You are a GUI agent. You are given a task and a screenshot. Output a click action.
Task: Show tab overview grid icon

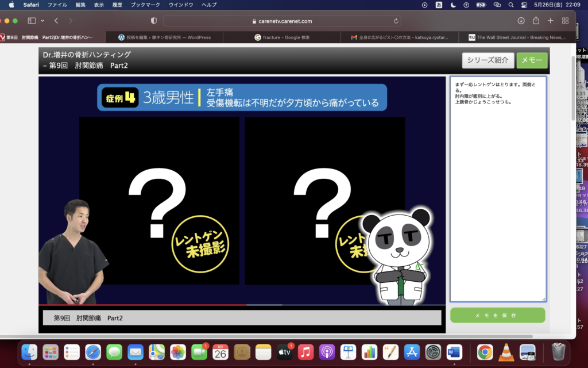(x=565, y=21)
